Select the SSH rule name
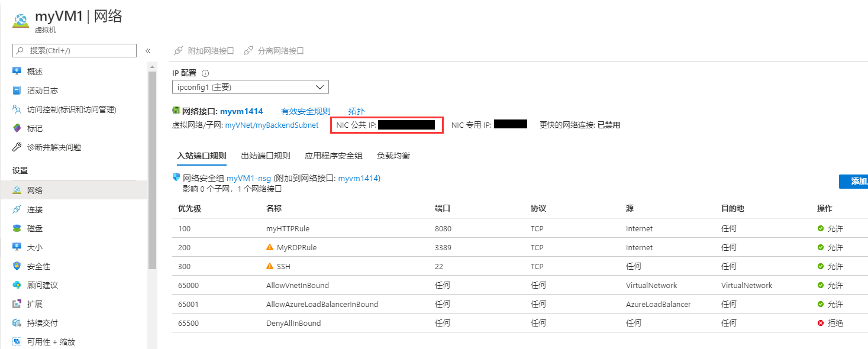The height and width of the screenshot is (349, 868). 283,266
